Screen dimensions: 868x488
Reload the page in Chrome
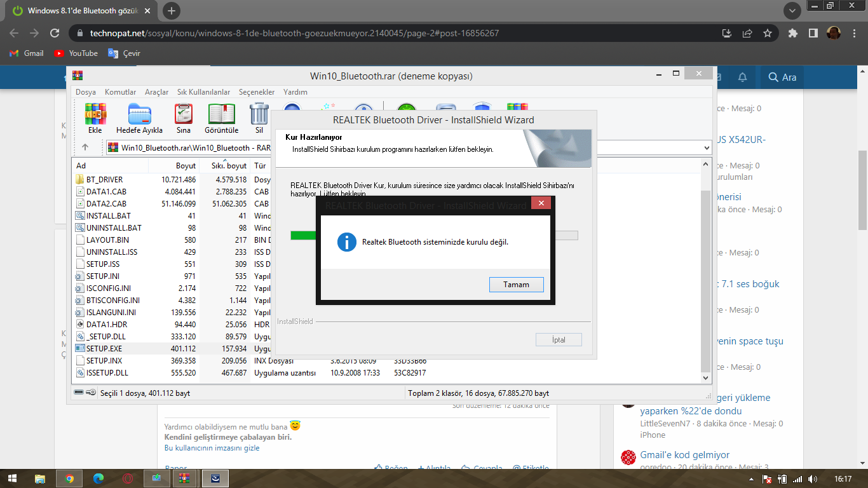55,33
